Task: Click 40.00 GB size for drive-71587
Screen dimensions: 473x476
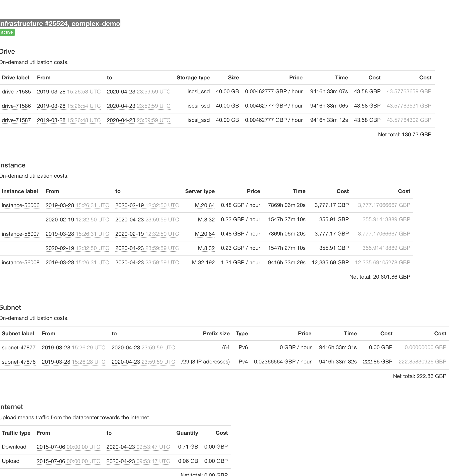Action: [227, 120]
